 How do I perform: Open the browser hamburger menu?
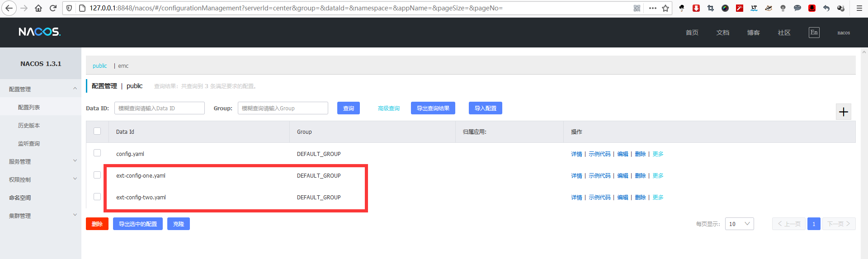[859, 8]
